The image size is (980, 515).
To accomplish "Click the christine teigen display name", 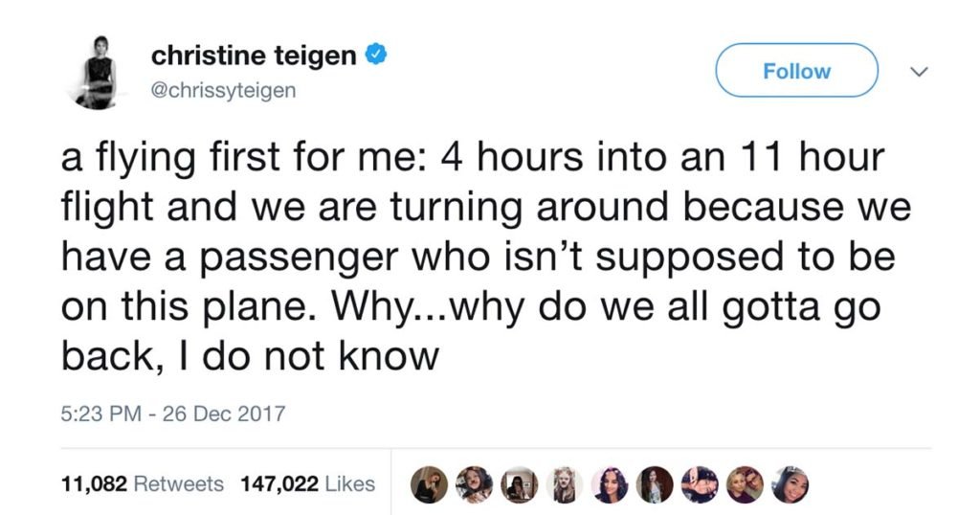I will [255, 56].
